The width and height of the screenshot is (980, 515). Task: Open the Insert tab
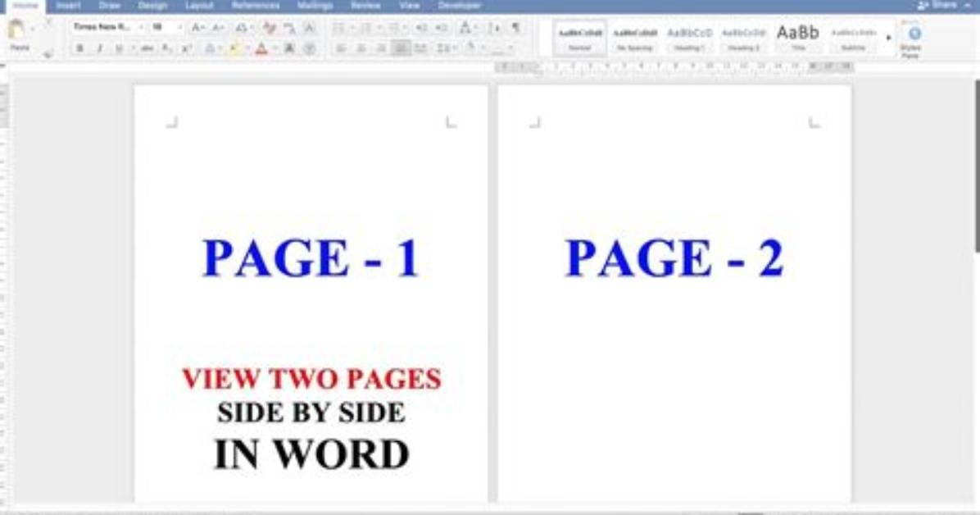click(68, 6)
